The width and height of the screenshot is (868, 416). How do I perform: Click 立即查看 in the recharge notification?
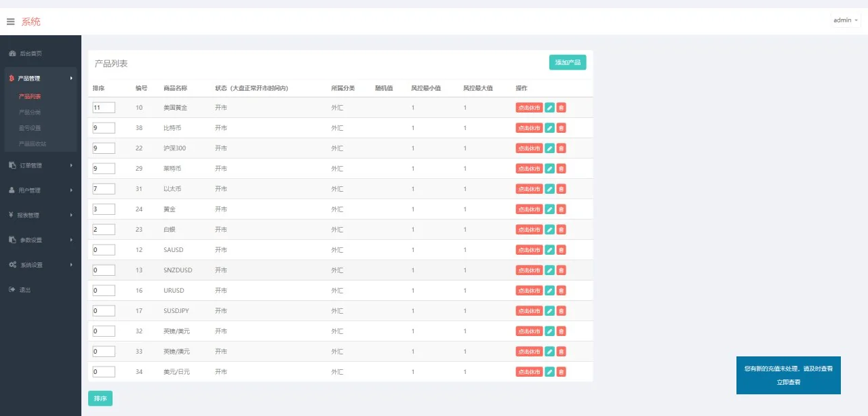[x=788, y=382]
